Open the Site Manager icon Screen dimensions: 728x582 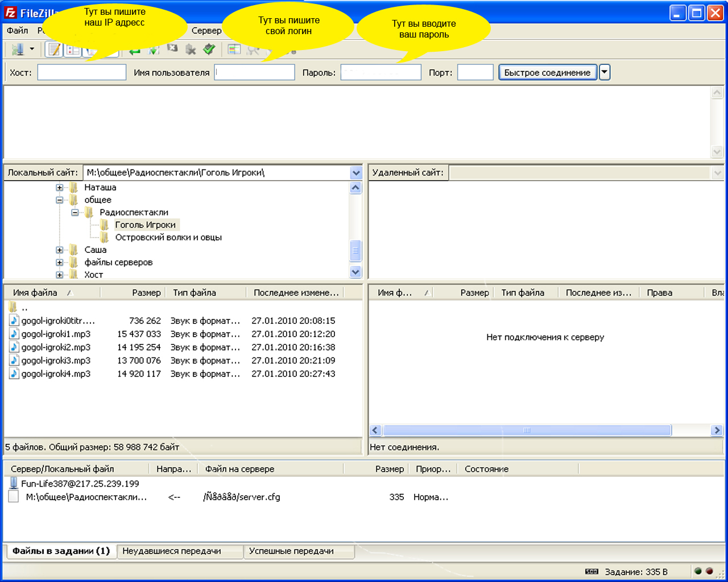coord(18,49)
